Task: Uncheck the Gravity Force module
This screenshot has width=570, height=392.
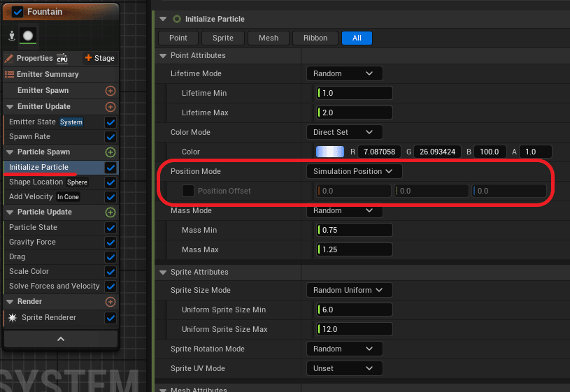Action: [111, 242]
